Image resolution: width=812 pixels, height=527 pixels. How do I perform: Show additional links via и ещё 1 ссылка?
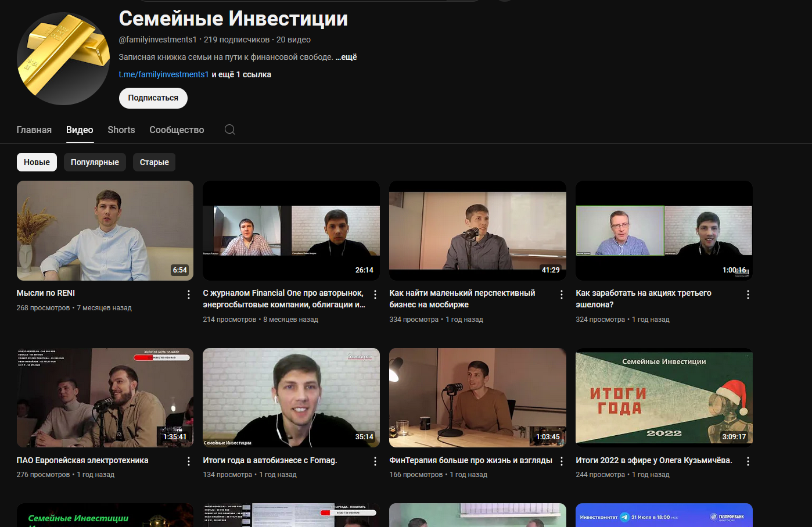[242, 74]
